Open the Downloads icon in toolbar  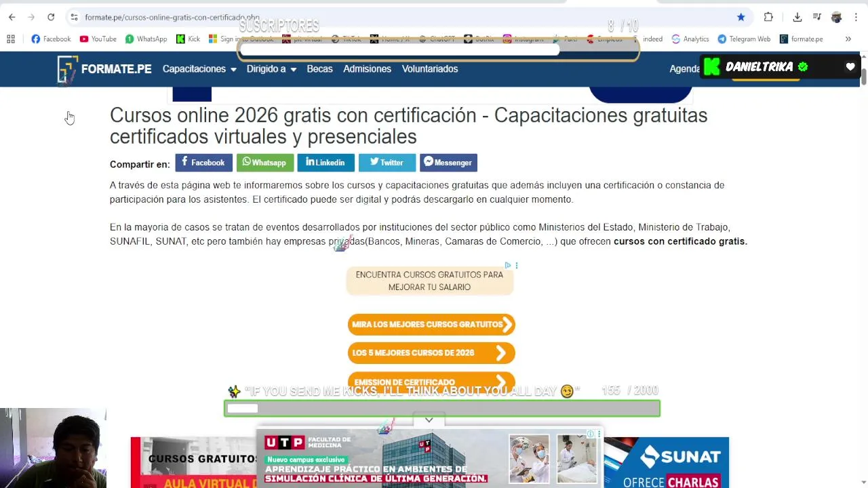pos(797,17)
